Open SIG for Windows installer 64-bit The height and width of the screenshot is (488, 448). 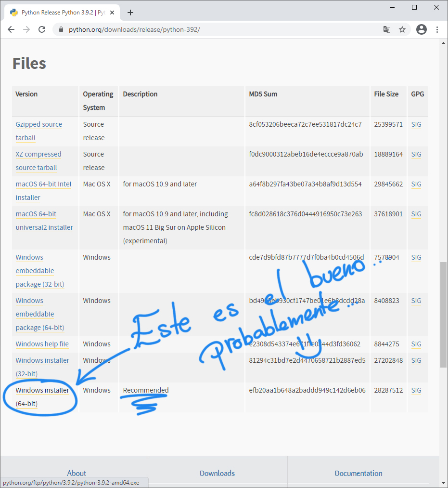[x=416, y=390]
